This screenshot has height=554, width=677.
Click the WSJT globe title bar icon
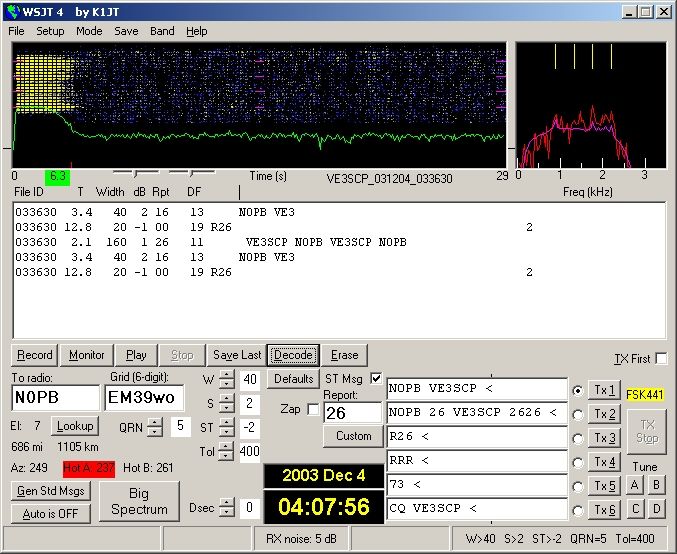[14, 11]
